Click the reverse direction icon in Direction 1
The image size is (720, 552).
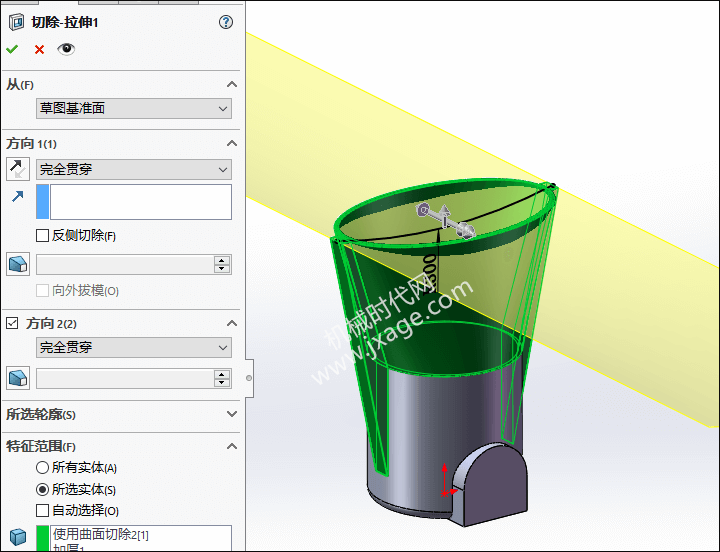(x=18, y=169)
